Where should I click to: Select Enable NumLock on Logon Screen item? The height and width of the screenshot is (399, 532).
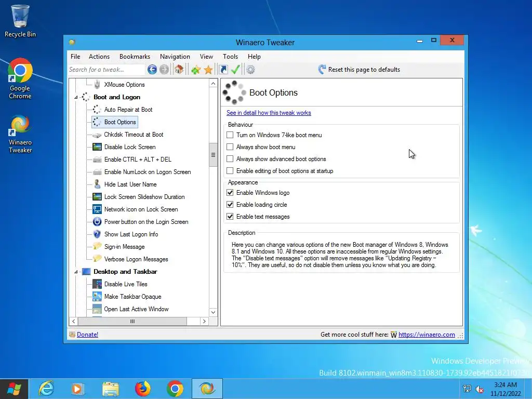[148, 172]
